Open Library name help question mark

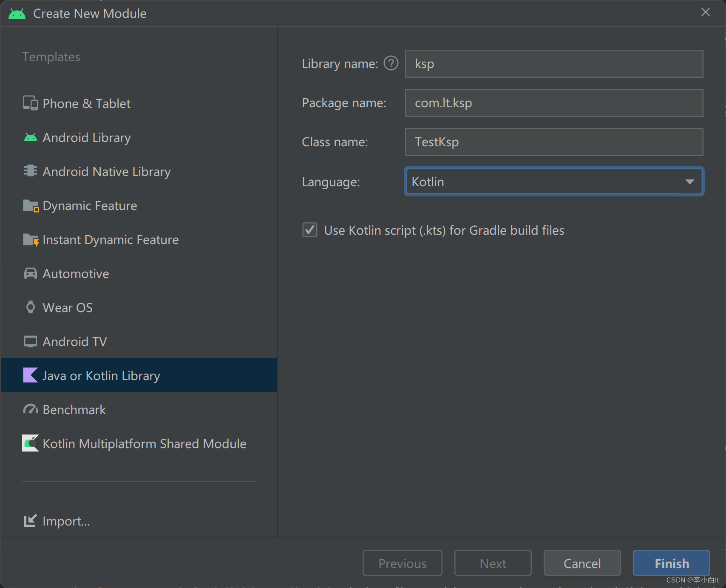point(391,63)
